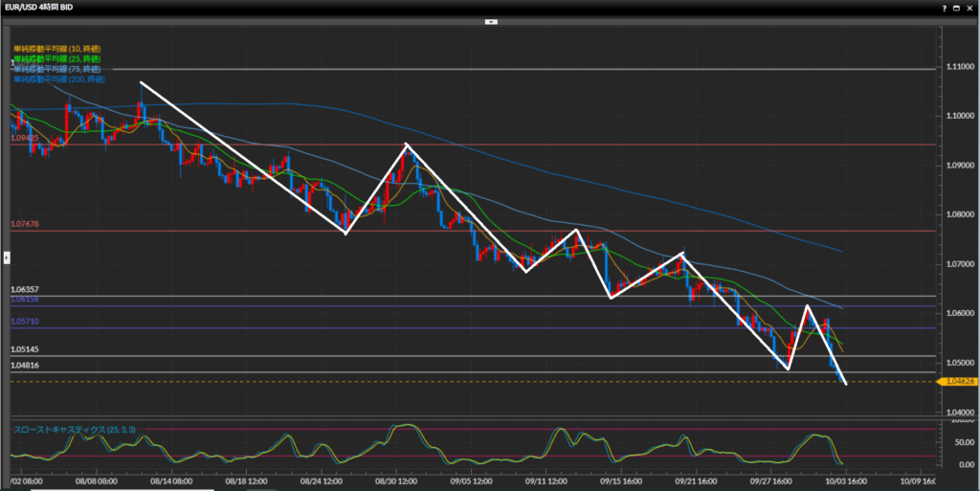This screenshot has height=491, width=980.
Task: Click the orange current price tag 1.04626
Action: point(960,381)
